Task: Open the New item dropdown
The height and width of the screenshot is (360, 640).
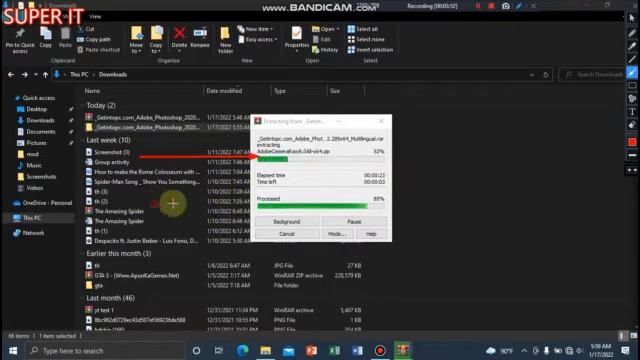Action: [255, 29]
